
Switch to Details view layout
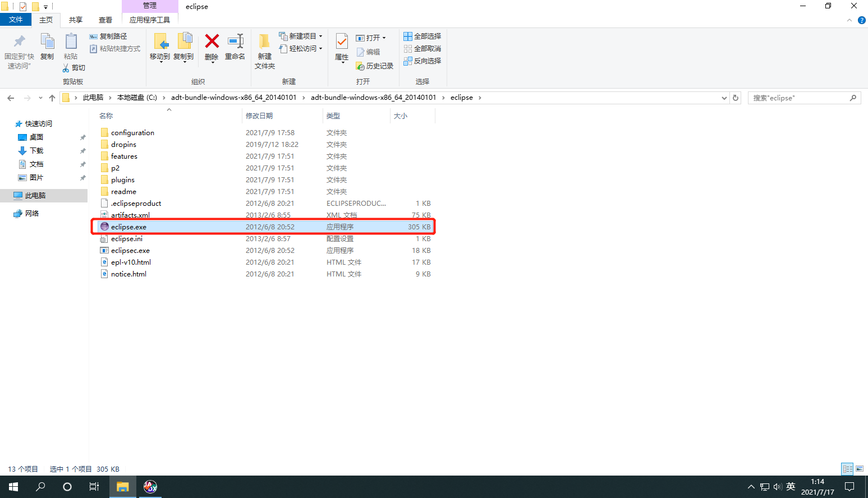pyautogui.click(x=847, y=469)
